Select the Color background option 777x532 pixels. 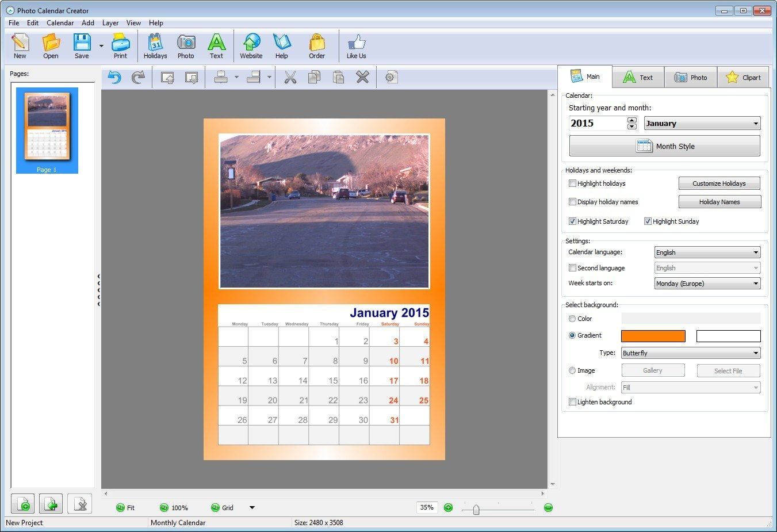(572, 318)
